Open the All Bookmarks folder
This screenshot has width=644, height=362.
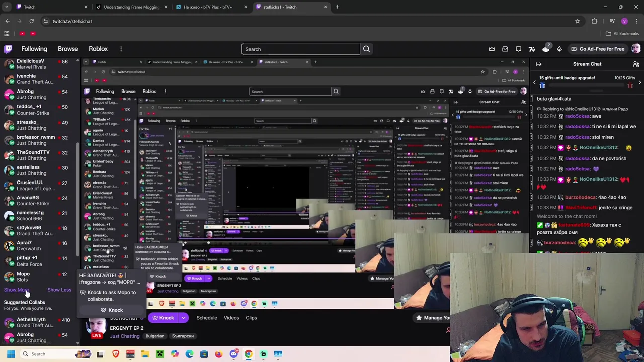(x=622, y=34)
